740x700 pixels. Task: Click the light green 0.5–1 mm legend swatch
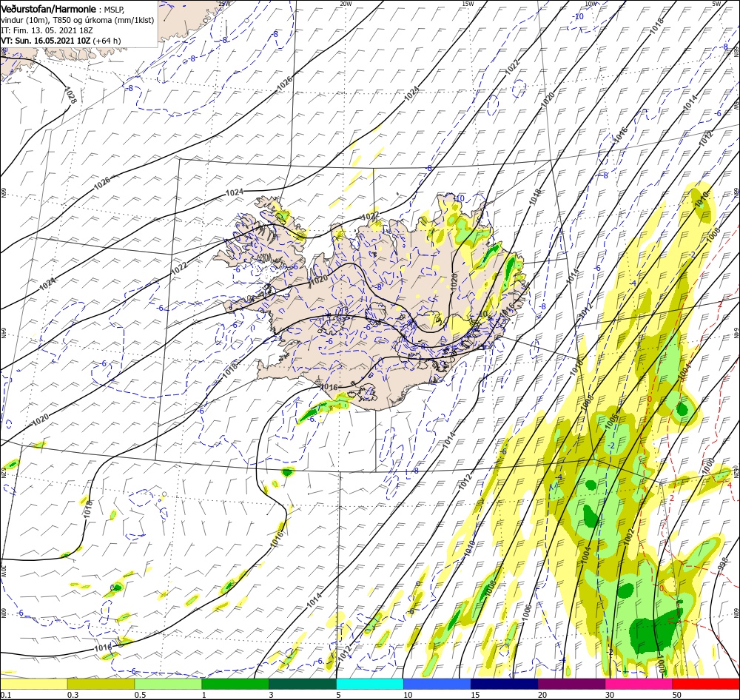click(x=168, y=684)
